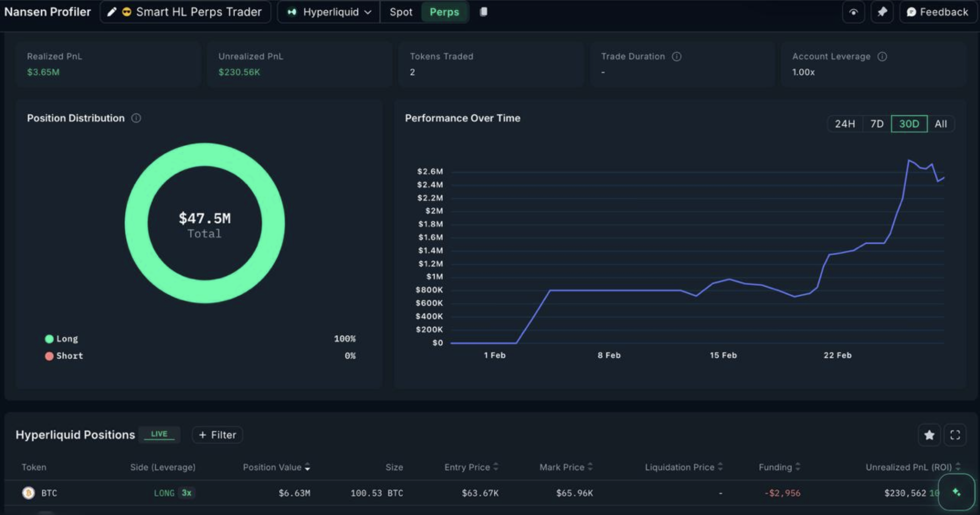The height and width of the screenshot is (515, 980).
Task: Open Feedback chat button
Action: point(938,12)
